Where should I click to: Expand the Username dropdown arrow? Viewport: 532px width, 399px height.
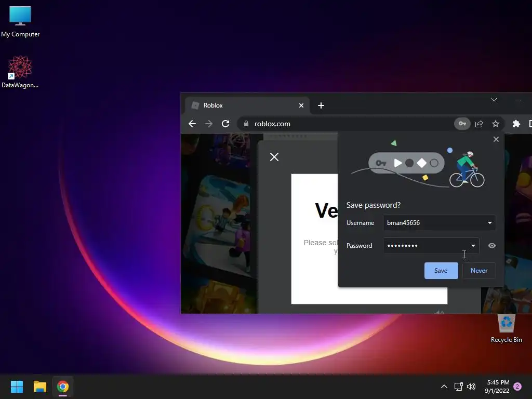(x=489, y=223)
